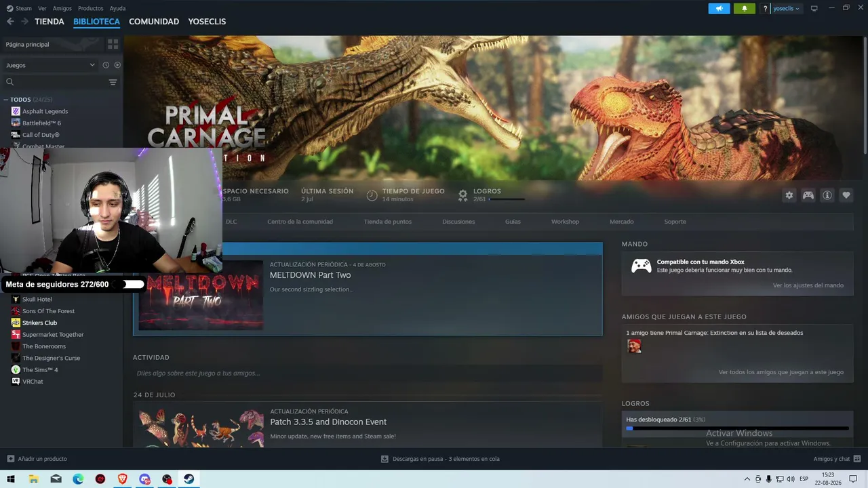The height and width of the screenshot is (488, 868).
Task: Click the Supermarket Together game icon
Action: click(x=16, y=334)
